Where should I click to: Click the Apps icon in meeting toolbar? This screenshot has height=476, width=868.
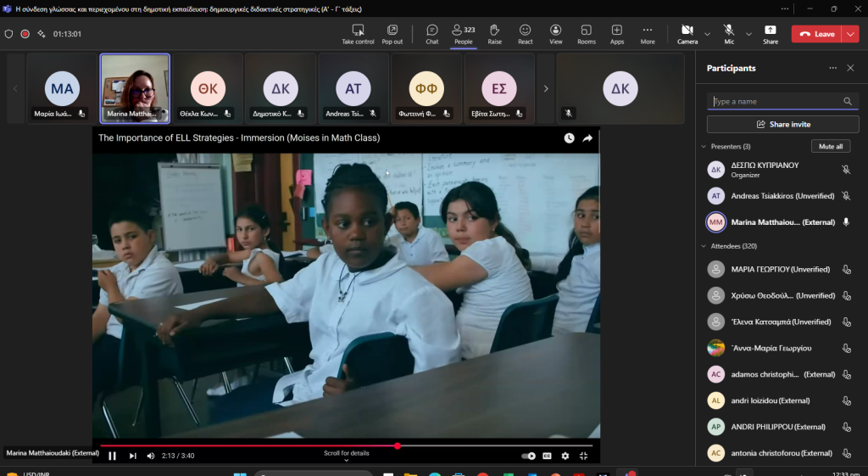[x=617, y=34]
